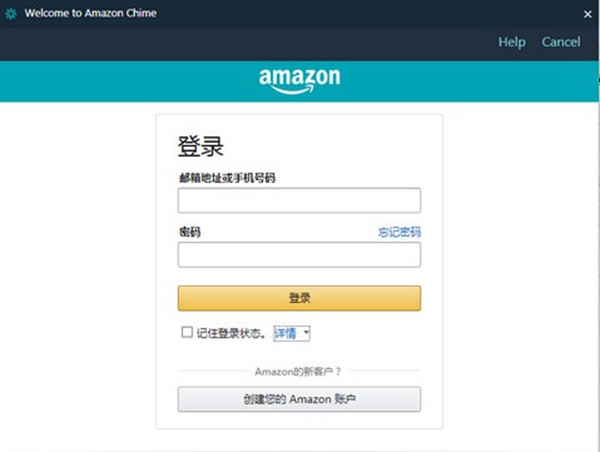Click the 密码 field label
Screen dimensions: 600x452
point(190,232)
